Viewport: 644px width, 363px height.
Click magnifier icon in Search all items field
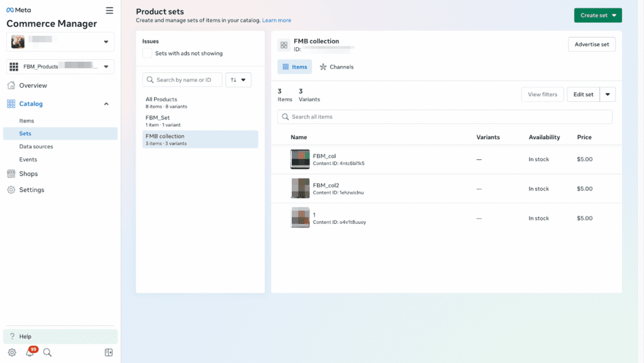tap(286, 117)
